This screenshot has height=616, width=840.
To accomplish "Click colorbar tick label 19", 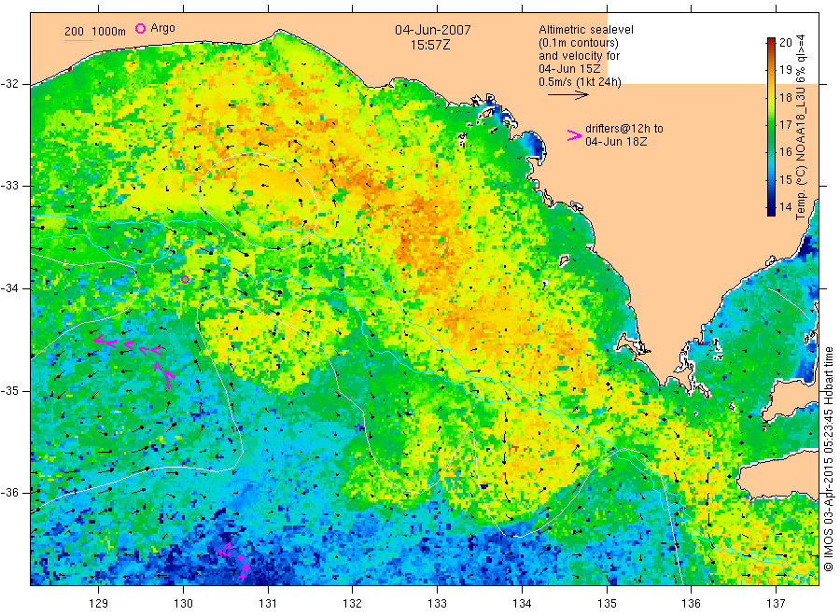I will (x=785, y=70).
